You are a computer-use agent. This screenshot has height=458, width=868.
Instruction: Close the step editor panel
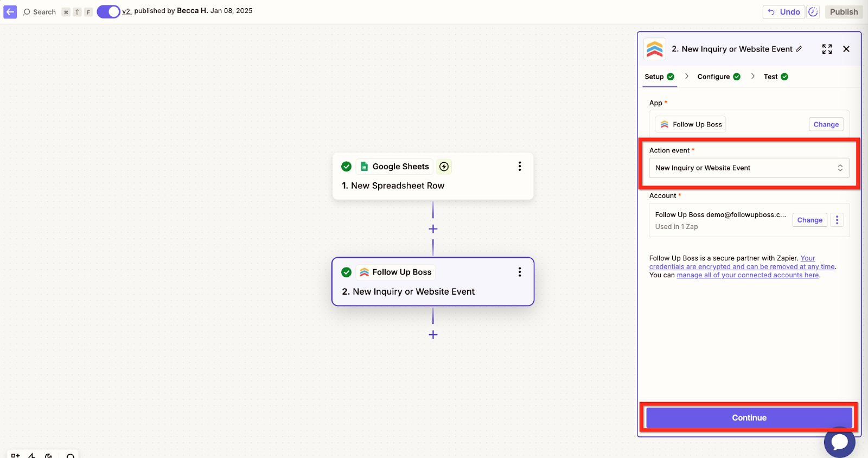tap(846, 49)
